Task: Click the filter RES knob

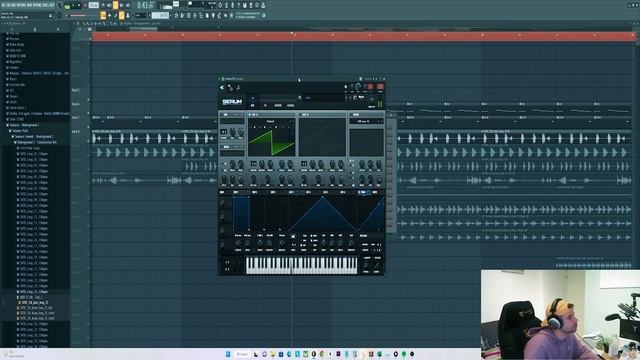Action: coord(370,164)
